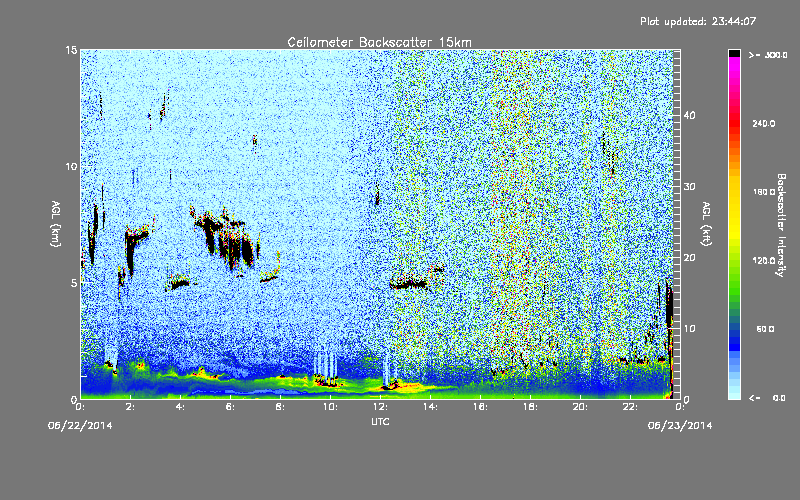Click the 'Plot updated: 23:44:07' timestamp

click(698, 21)
